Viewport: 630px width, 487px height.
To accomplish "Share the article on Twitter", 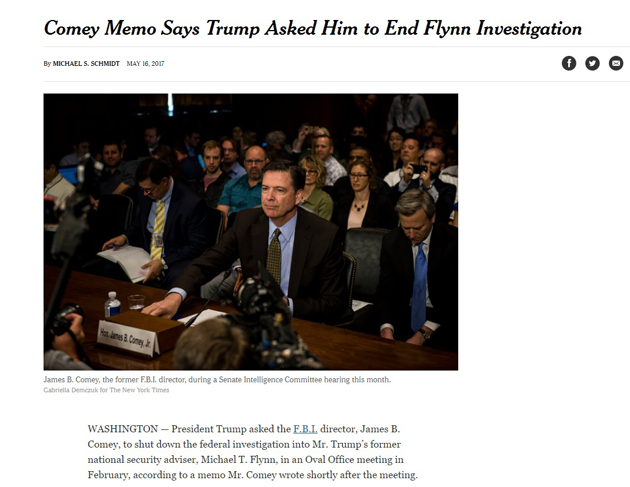I will (x=592, y=63).
